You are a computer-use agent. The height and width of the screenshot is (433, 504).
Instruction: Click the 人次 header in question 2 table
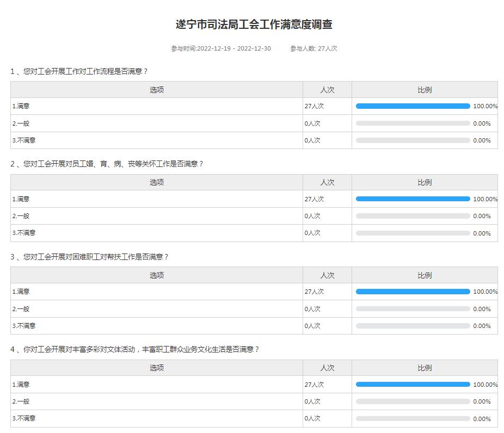pos(327,182)
